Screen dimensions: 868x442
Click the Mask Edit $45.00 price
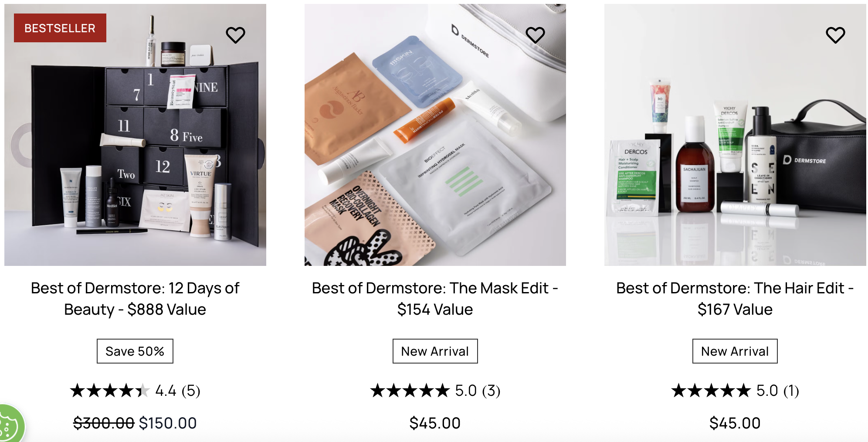pos(435,423)
